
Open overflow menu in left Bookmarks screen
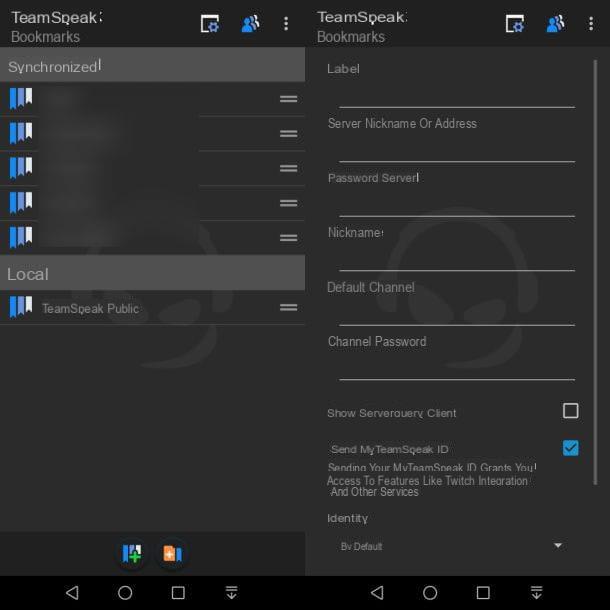pos(286,24)
